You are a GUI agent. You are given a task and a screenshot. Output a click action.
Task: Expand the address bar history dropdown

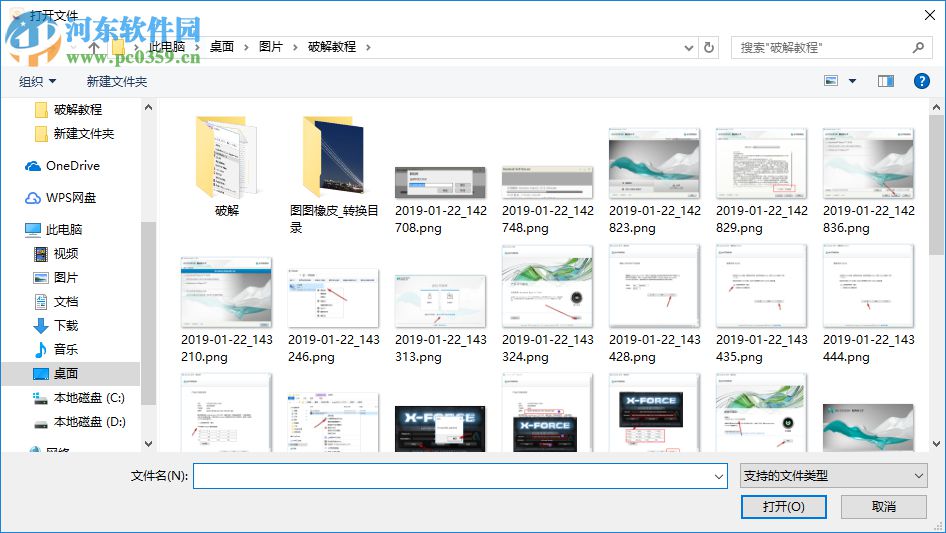point(688,47)
